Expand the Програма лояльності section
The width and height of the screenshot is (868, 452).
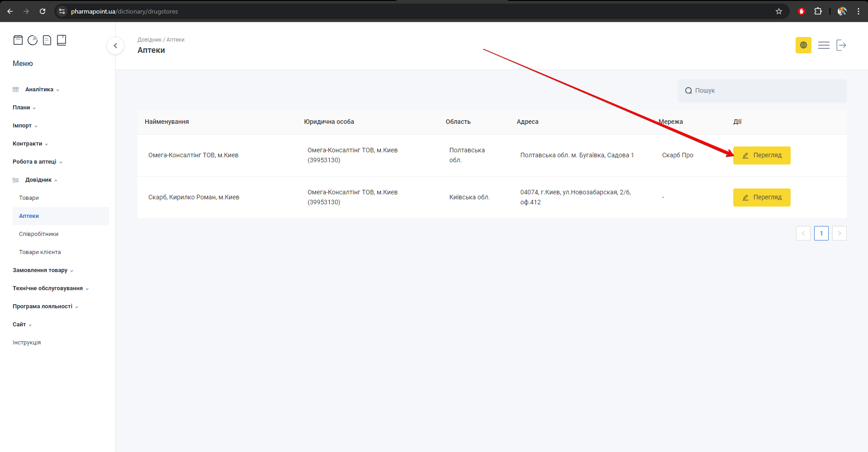(x=43, y=306)
